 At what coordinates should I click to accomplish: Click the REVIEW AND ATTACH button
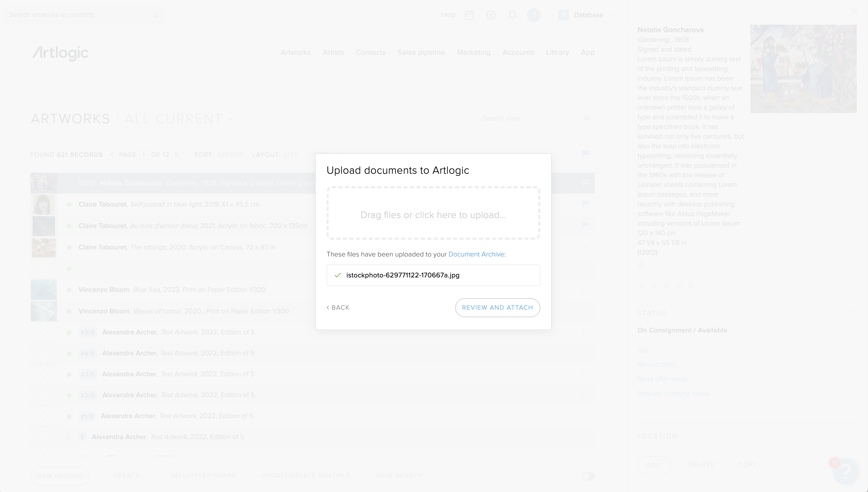[497, 307]
